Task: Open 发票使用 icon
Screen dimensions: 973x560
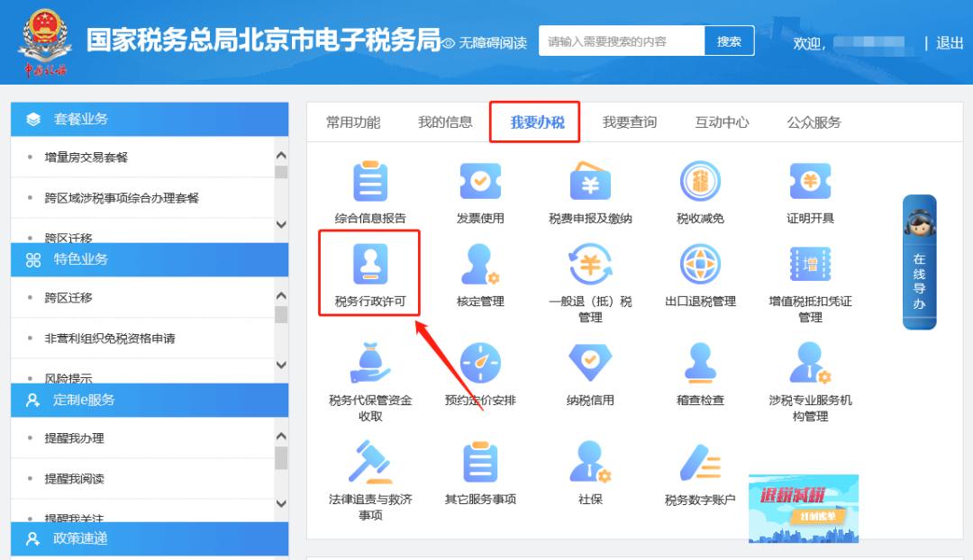Action: coord(480,181)
